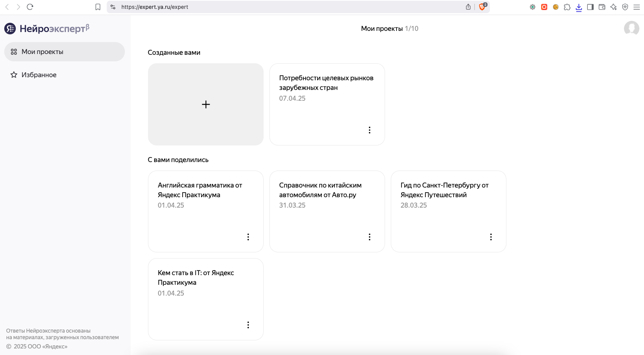Open Избранное in sidebar
Viewport: 644px width, 355px height.
click(x=64, y=75)
